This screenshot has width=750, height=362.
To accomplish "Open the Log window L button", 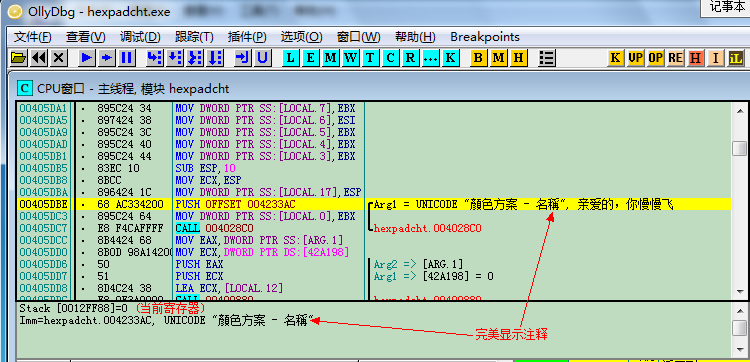I will tap(290, 58).
